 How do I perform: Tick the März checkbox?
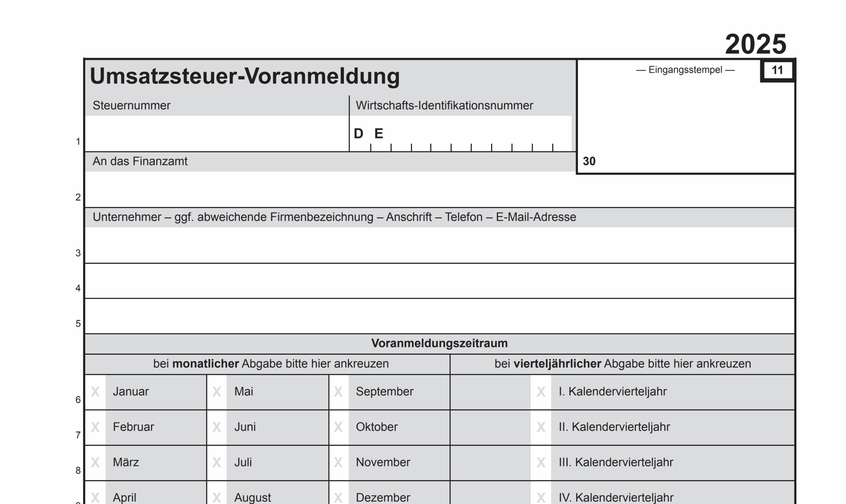pos(96,463)
